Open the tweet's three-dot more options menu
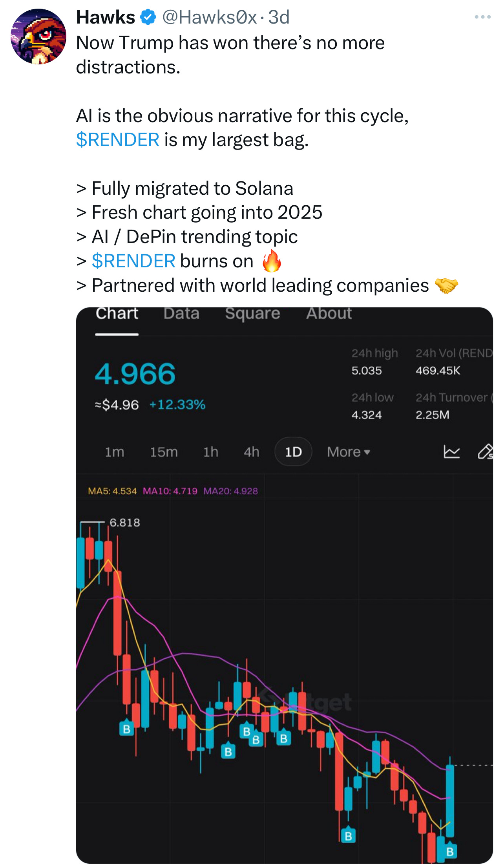The image size is (504, 868). pos(482,17)
